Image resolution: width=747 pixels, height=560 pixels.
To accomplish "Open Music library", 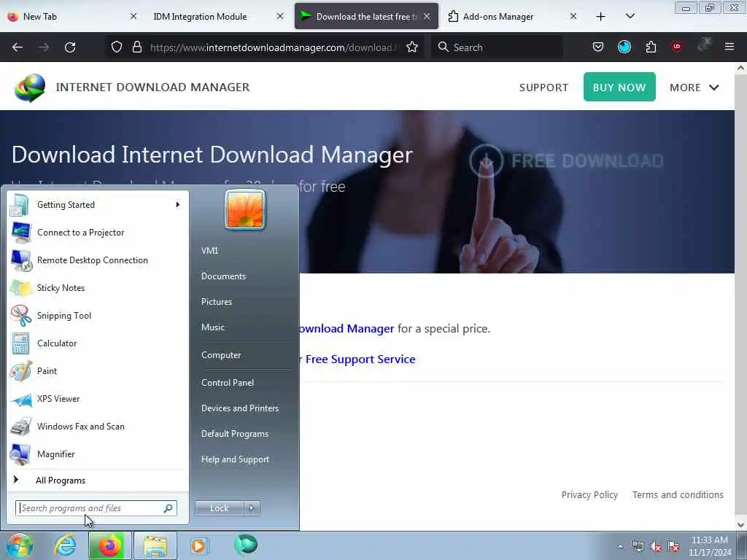I will click(x=213, y=327).
